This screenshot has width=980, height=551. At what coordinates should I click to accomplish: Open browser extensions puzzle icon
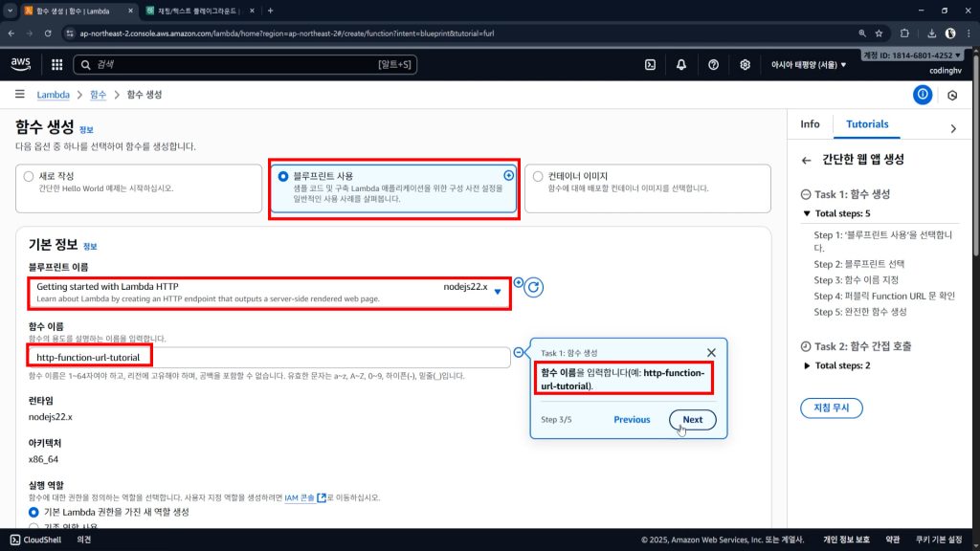pyautogui.click(x=904, y=33)
